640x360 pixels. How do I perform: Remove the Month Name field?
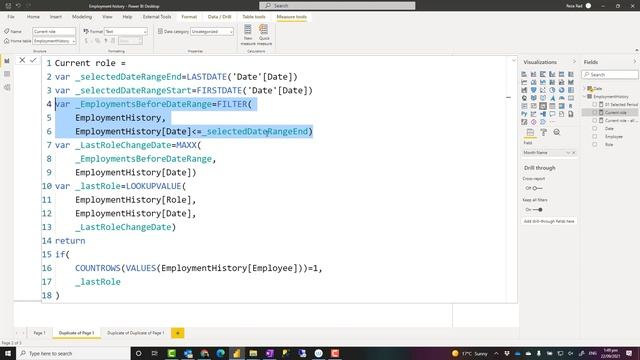click(573, 153)
